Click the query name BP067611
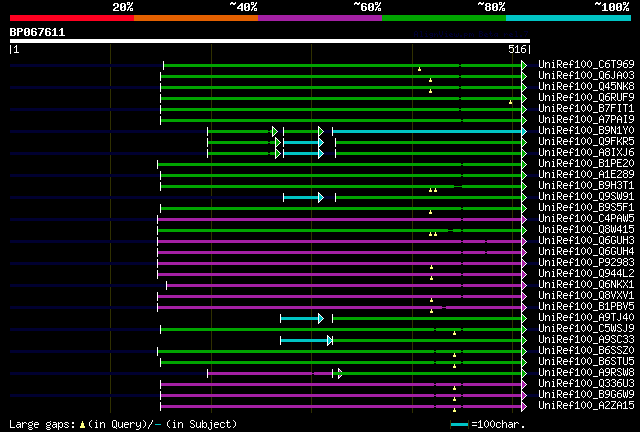 tap(37, 32)
